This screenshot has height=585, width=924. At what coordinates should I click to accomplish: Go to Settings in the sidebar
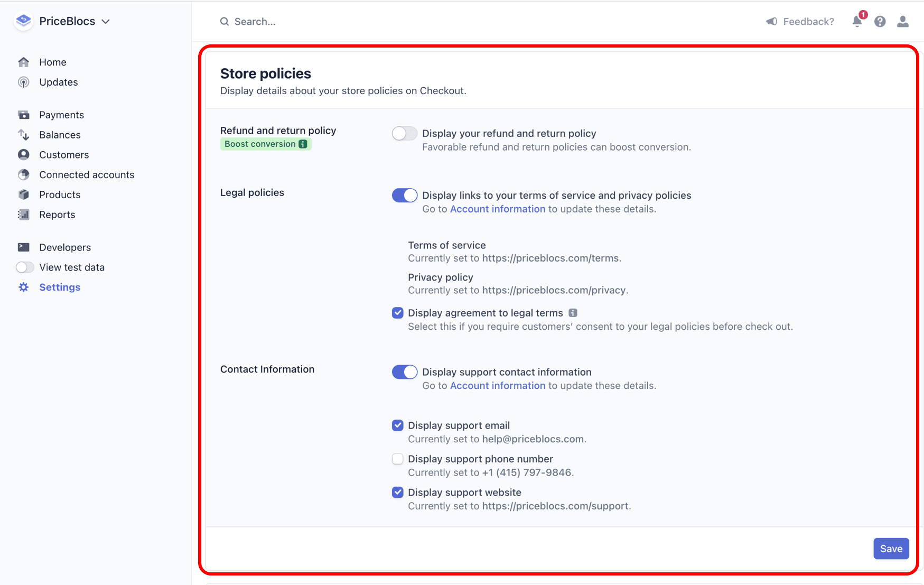point(59,287)
